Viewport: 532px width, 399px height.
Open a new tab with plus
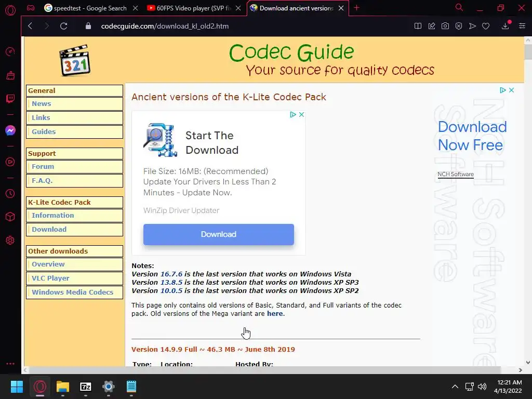coord(356,8)
